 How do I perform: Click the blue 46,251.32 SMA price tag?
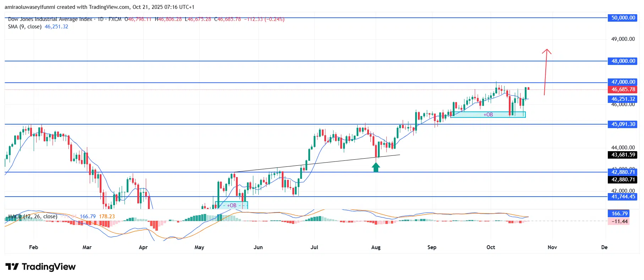click(x=623, y=99)
